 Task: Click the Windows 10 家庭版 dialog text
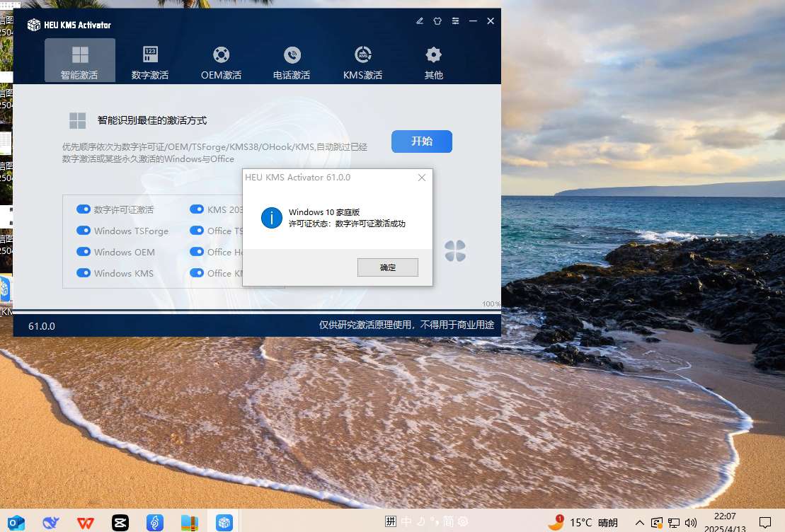[x=324, y=212]
